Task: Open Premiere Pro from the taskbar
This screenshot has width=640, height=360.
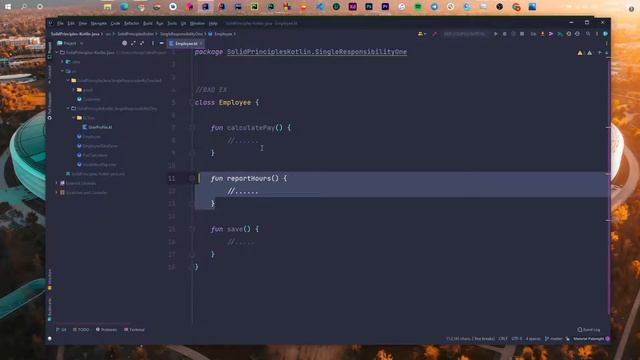Action: point(385,7)
